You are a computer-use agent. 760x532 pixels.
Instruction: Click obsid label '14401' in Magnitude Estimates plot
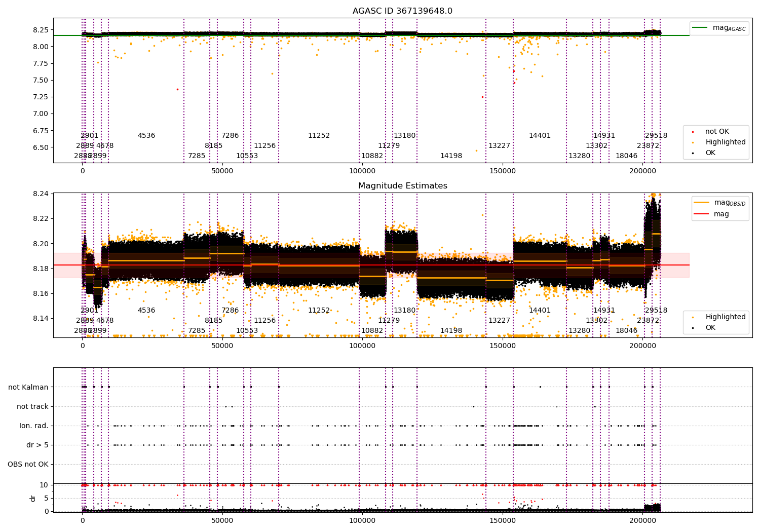point(540,311)
